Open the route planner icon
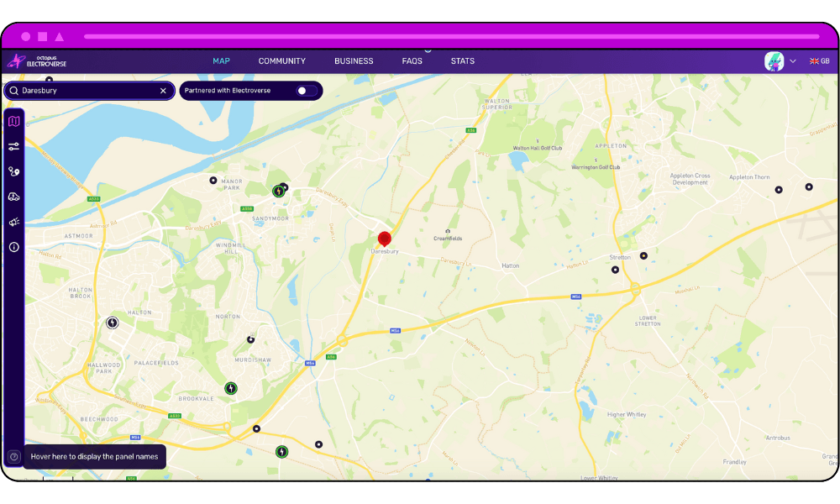 (13, 171)
